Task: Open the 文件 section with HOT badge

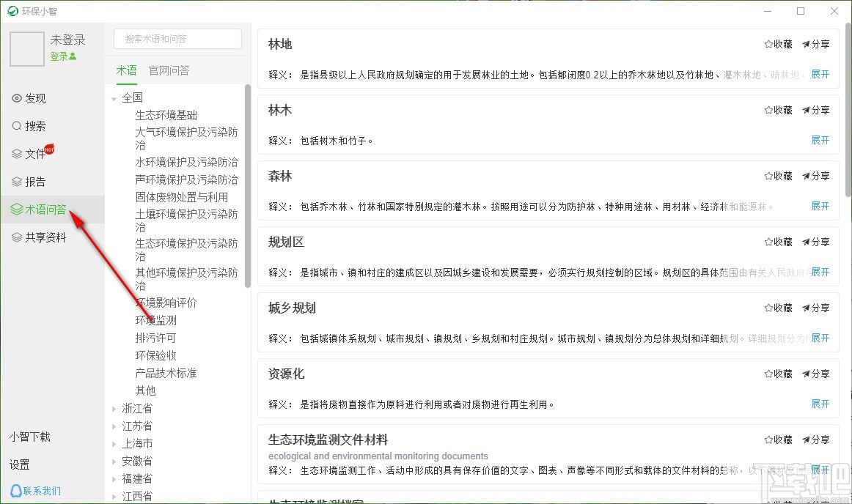Action: pyautogui.click(x=32, y=154)
